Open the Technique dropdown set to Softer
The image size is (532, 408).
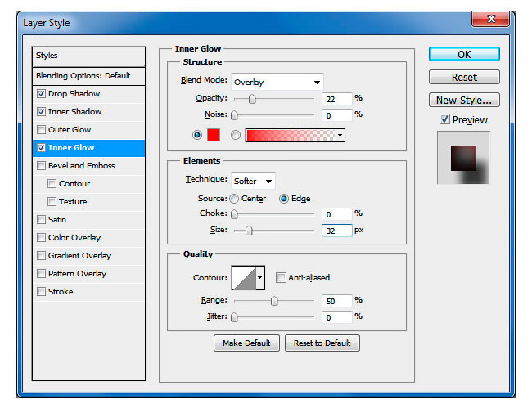coord(253,181)
